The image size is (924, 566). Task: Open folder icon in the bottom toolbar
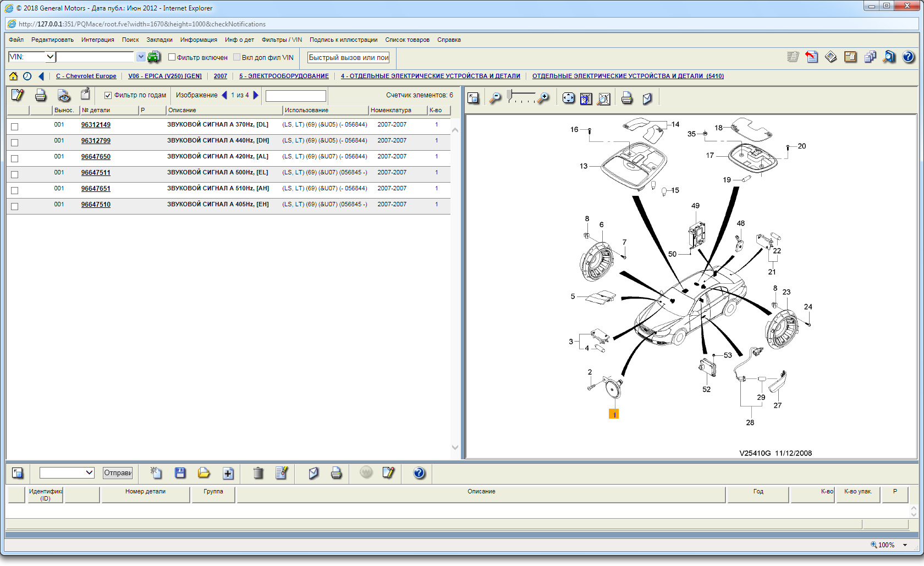(204, 472)
